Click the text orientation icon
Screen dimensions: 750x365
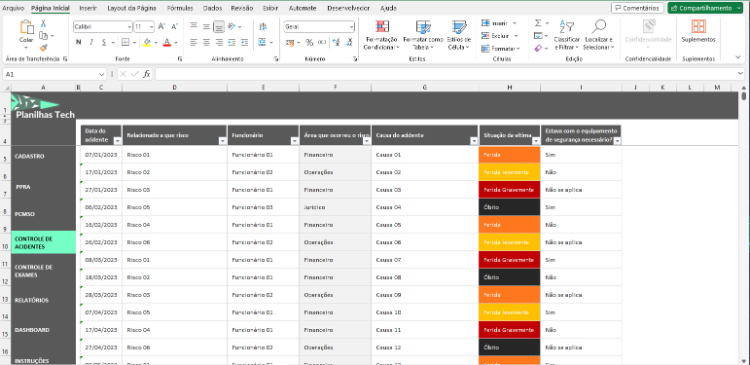[232, 26]
